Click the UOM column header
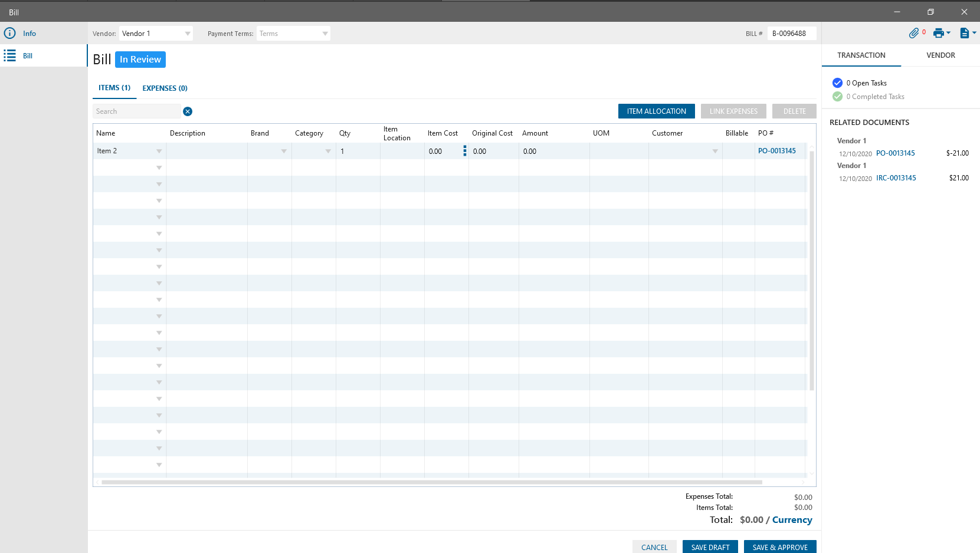Screen dimensions: 980x553 [x=601, y=133]
